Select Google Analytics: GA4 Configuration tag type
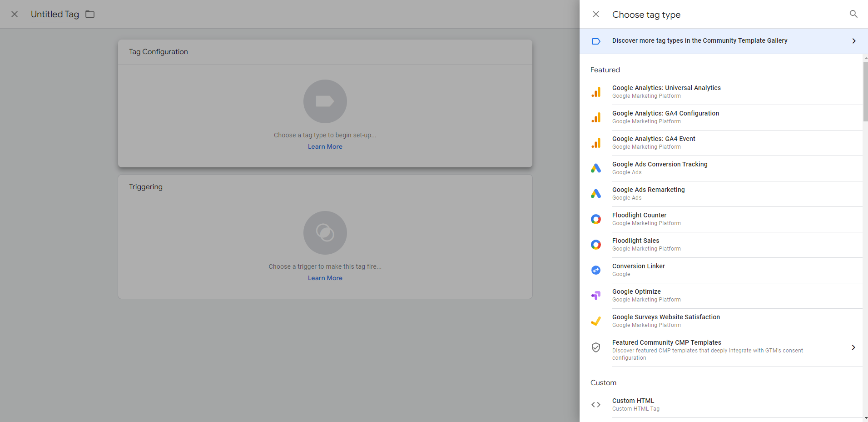The width and height of the screenshot is (868, 422). [721, 117]
